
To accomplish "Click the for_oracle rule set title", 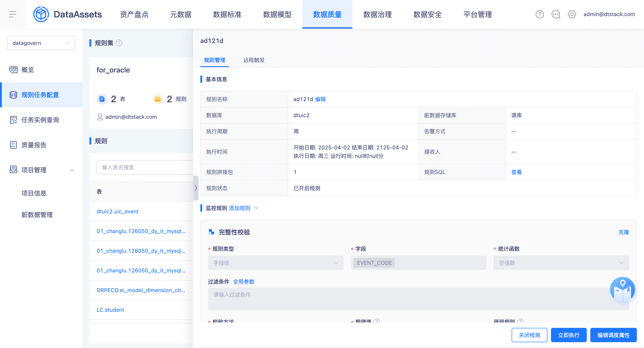I will click(x=113, y=70).
